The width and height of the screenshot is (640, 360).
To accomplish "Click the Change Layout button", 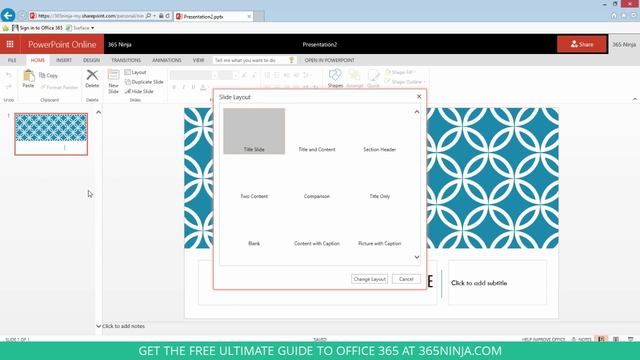I will 369,279.
